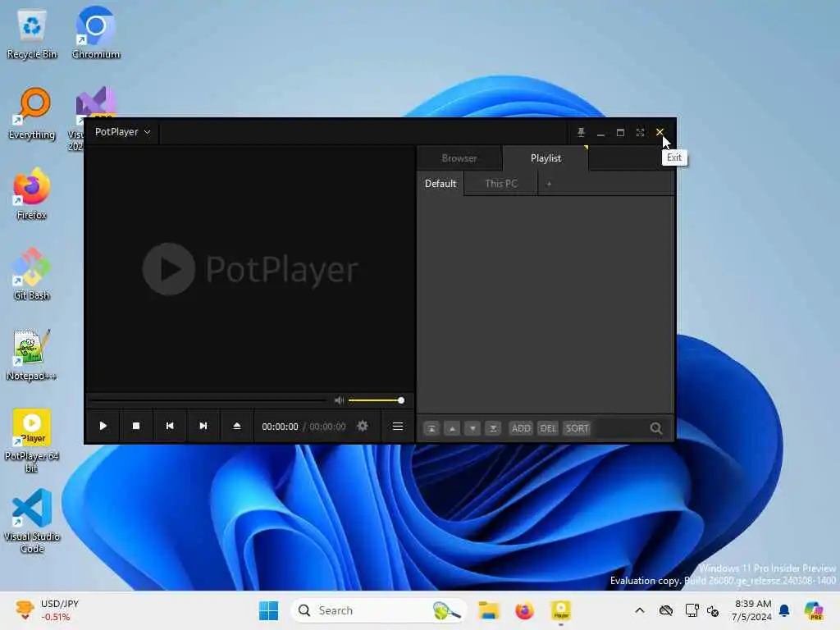Switch to the Playlist tab
Screen dimensions: 840x630
click(546, 158)
